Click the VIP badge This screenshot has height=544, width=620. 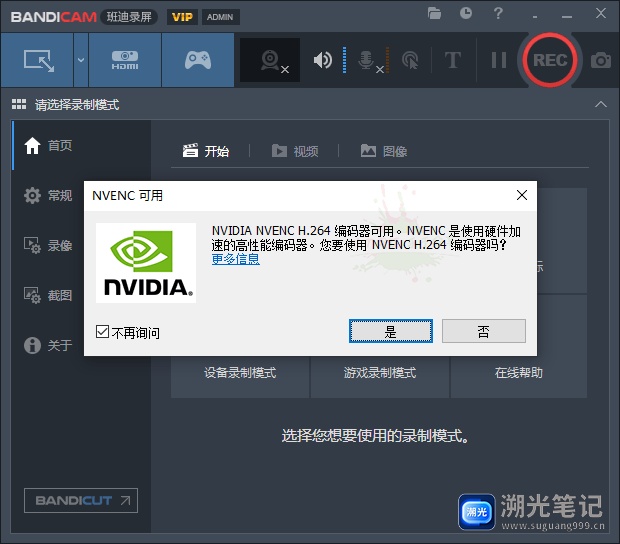click(182, 17)
